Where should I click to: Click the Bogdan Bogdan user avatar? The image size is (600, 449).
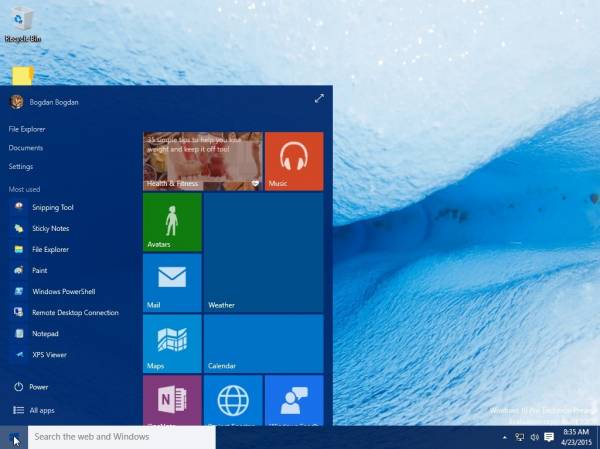point(16,102)
